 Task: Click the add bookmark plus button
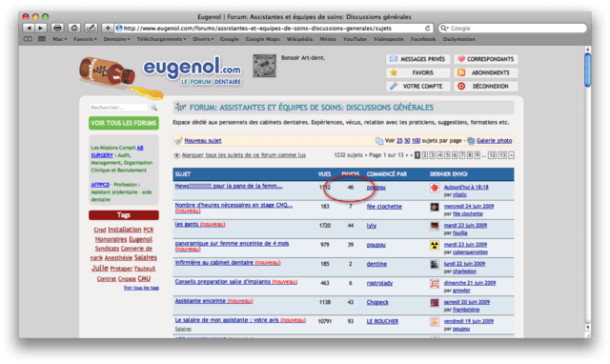108,28
